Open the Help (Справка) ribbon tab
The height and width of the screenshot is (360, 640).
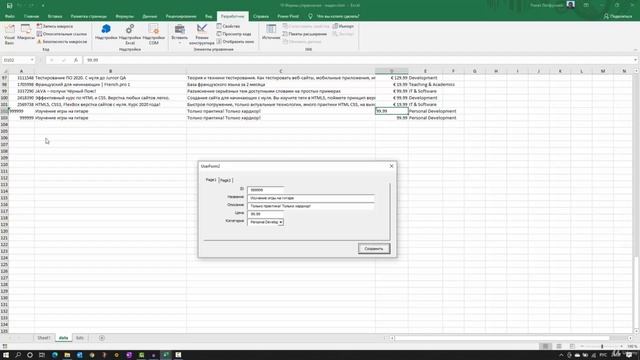pos(261,16)
